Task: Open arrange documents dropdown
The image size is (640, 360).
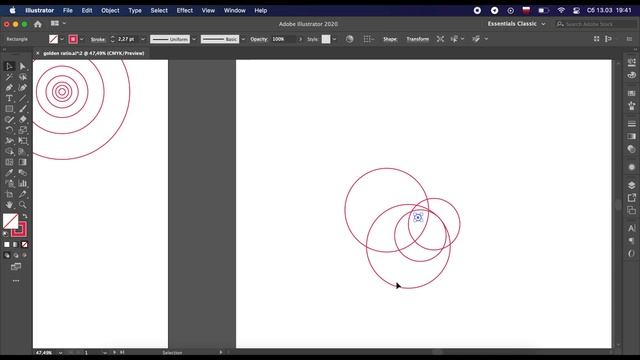Action: (x=58, y=24)
